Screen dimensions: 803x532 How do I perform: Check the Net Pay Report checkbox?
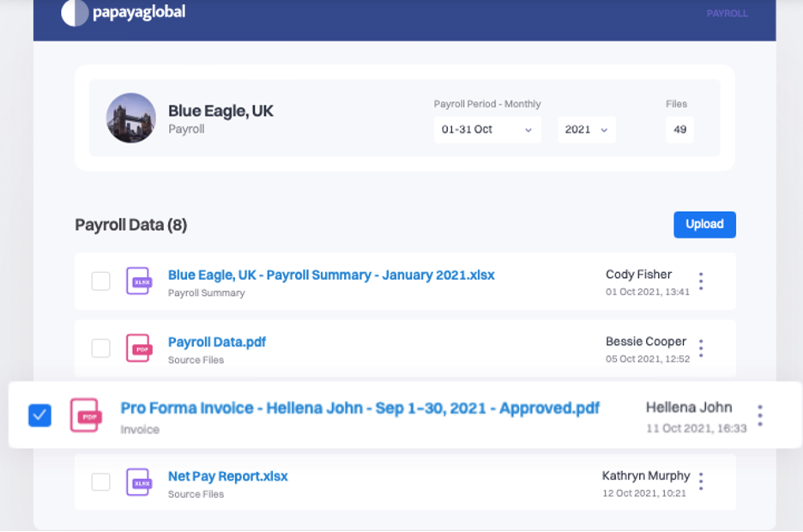click(x=100, y=482)
